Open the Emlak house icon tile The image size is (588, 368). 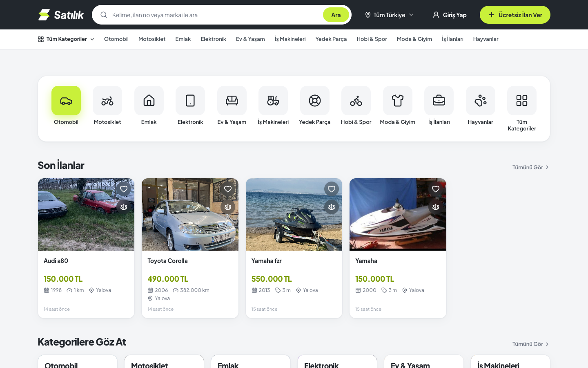149,101
